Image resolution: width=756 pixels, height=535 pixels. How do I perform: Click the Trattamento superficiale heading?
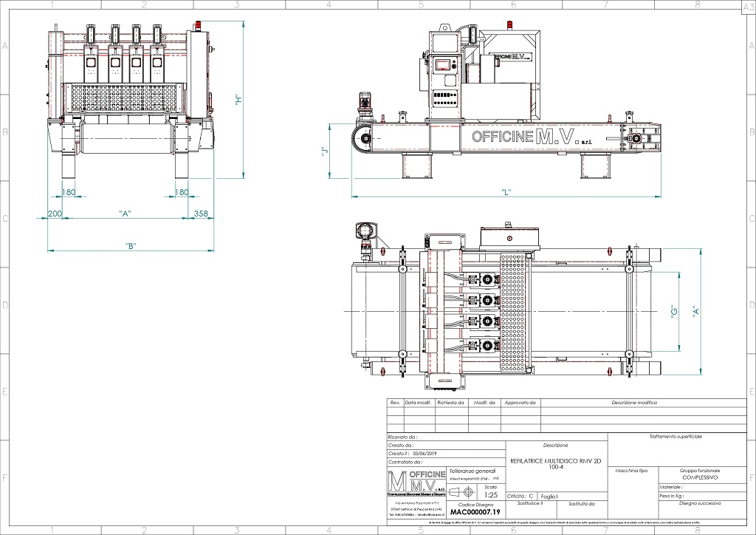[676, 437]
